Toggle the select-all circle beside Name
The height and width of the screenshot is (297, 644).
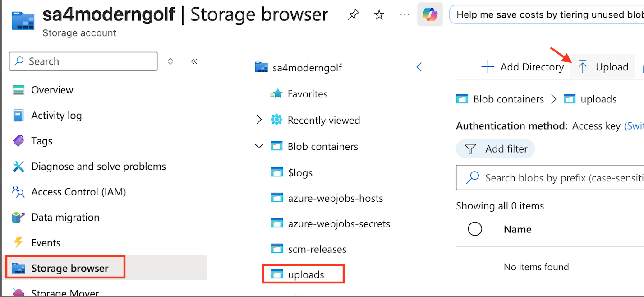(475, 229)
